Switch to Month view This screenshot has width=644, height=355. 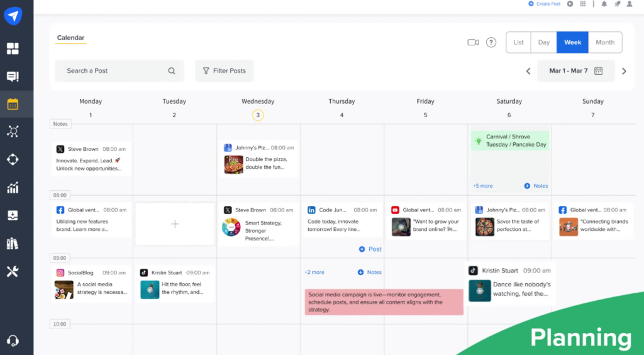[x=605, y=42]
